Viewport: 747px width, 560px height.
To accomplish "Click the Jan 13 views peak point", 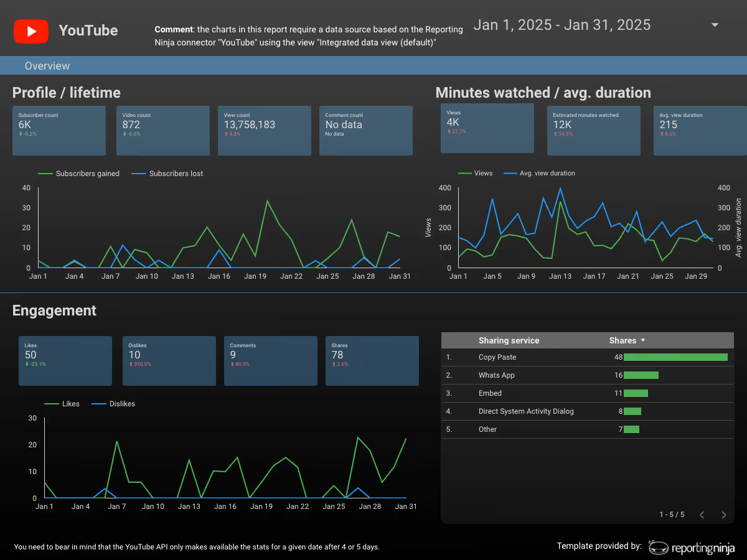I will pos(560,202).
